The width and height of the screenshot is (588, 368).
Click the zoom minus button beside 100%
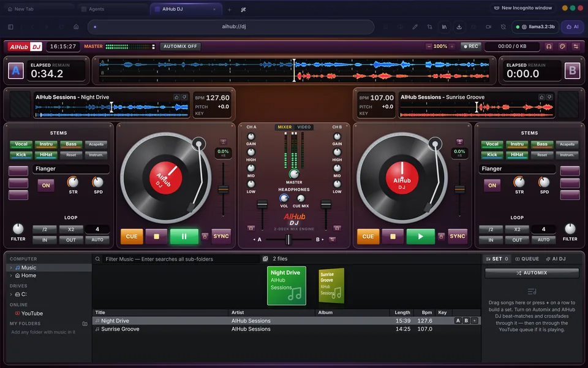(x=429, y=46)
